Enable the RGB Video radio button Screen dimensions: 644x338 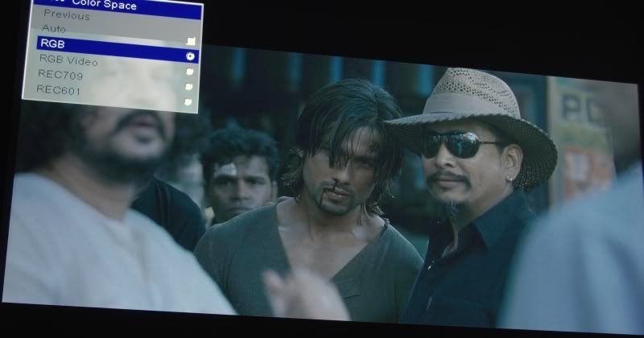[189, 72]
